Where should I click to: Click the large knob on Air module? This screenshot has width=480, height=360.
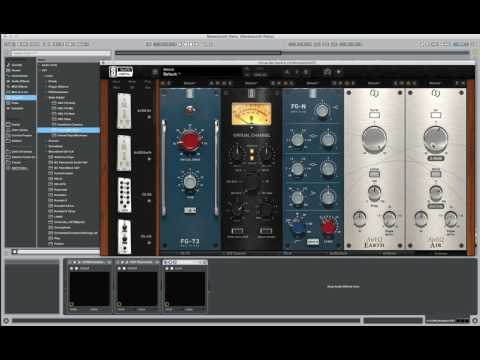pyautogui.click(x=436, y=139)
